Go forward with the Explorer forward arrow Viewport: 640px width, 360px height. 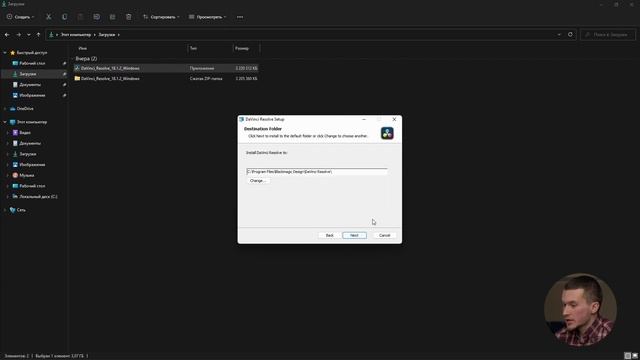pyautogui.click(x=18, y=35)
